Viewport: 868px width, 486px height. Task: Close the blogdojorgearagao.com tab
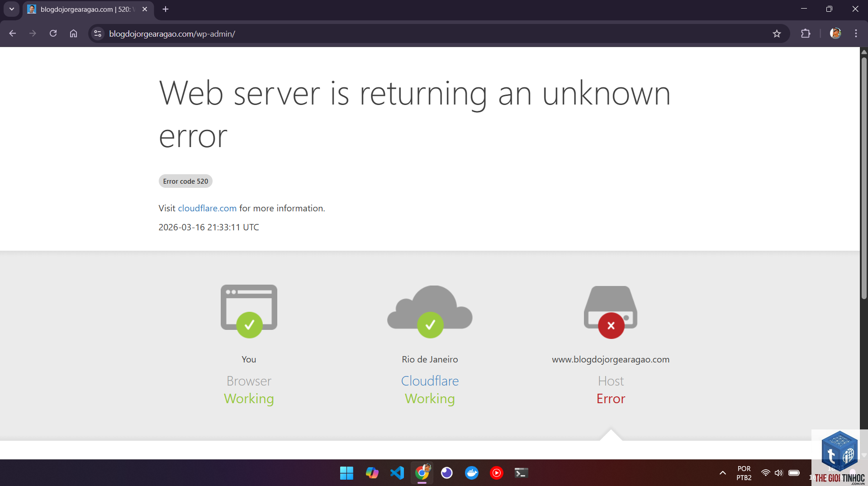click(145, 9)
